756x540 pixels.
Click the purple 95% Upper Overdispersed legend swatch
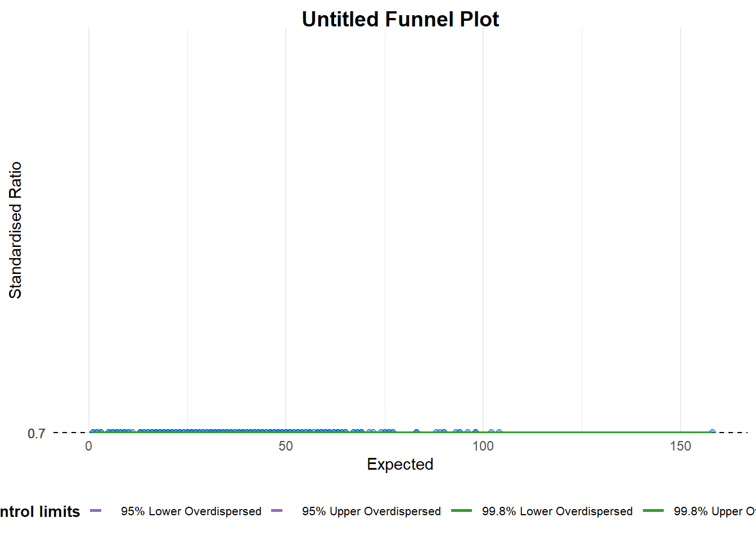point(276,511)
